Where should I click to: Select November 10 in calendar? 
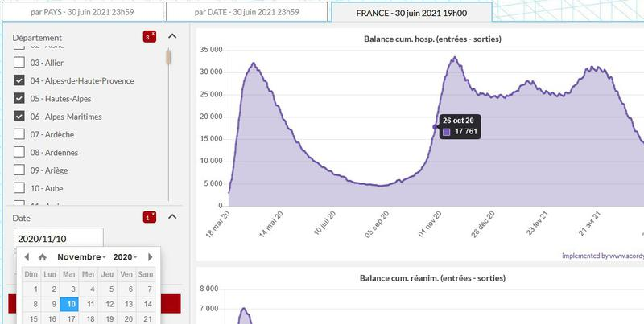(x=69, y=305)
